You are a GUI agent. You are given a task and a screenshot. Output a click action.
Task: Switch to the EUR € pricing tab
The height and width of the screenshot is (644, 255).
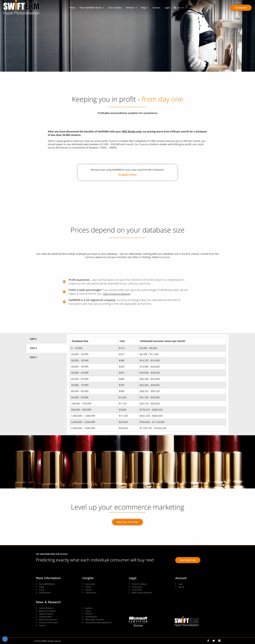(x=47, y=357)
